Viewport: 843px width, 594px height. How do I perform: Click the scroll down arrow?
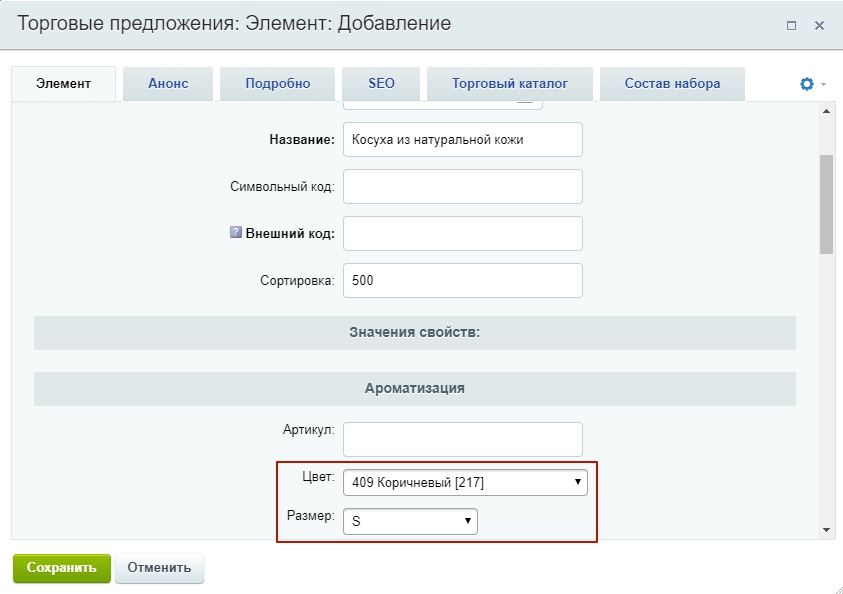coord(826,530)
